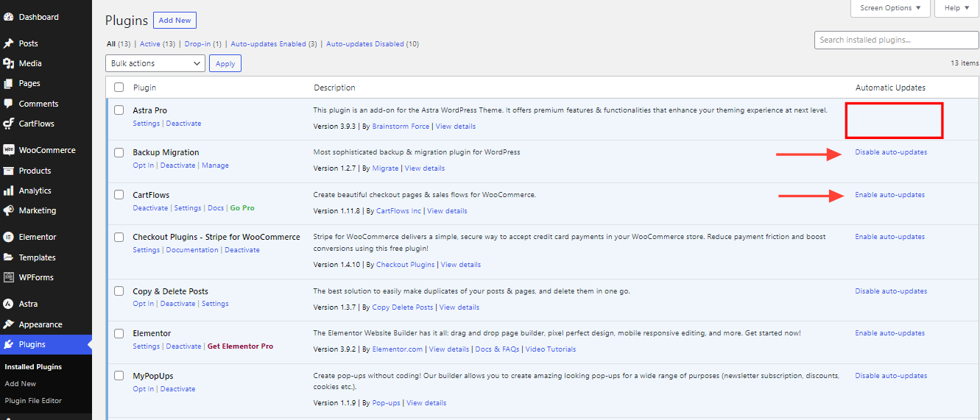
Task: Open the Media library icon
Action: pyautogui.click(x=9, y=63)
